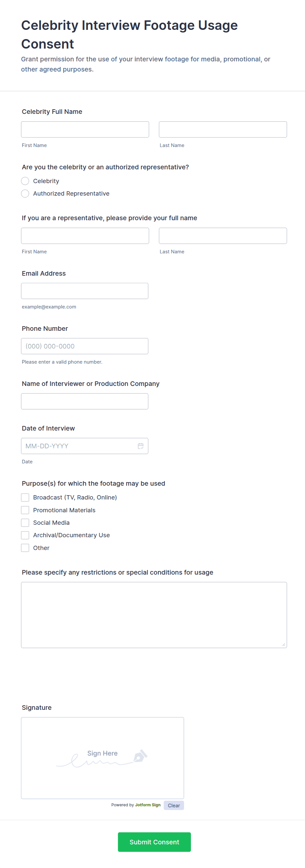This screenshot has width=305, height=868.
Task: Click the restrictions and conditions text area
Action: (x=154, y=615)
